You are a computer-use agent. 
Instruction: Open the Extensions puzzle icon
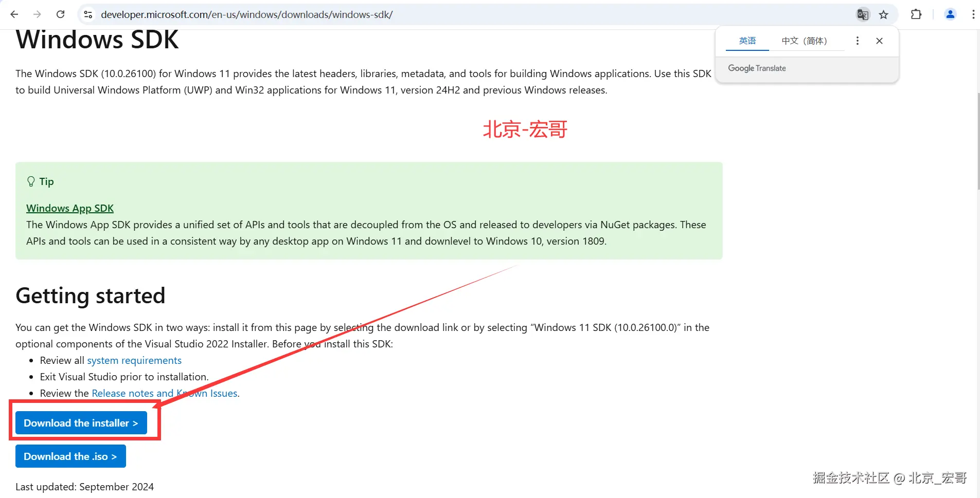pyautogui.click(x=916, y=14)
